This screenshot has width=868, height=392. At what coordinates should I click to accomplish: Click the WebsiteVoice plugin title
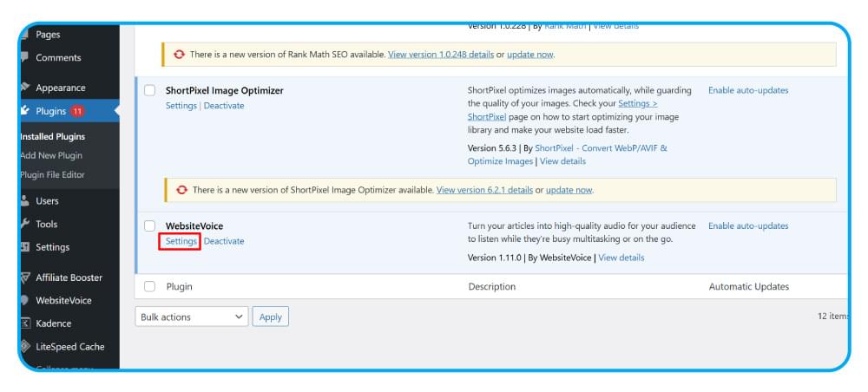click(194, 226)
